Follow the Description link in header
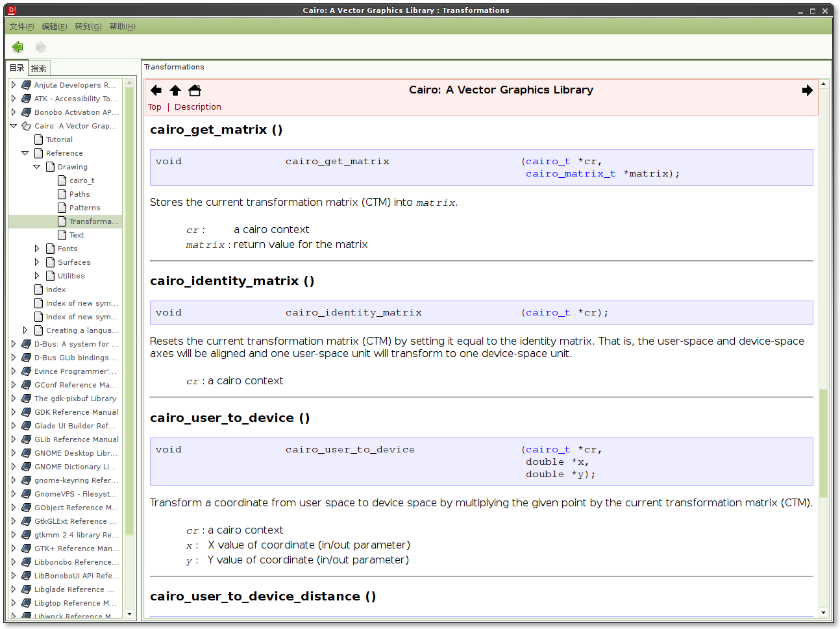Viewport: 840px width, 629px height. click(198, 107)
